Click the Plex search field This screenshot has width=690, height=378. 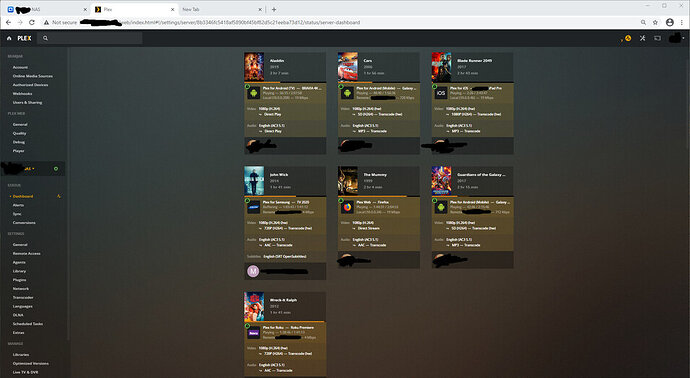[x=91, y=38]
